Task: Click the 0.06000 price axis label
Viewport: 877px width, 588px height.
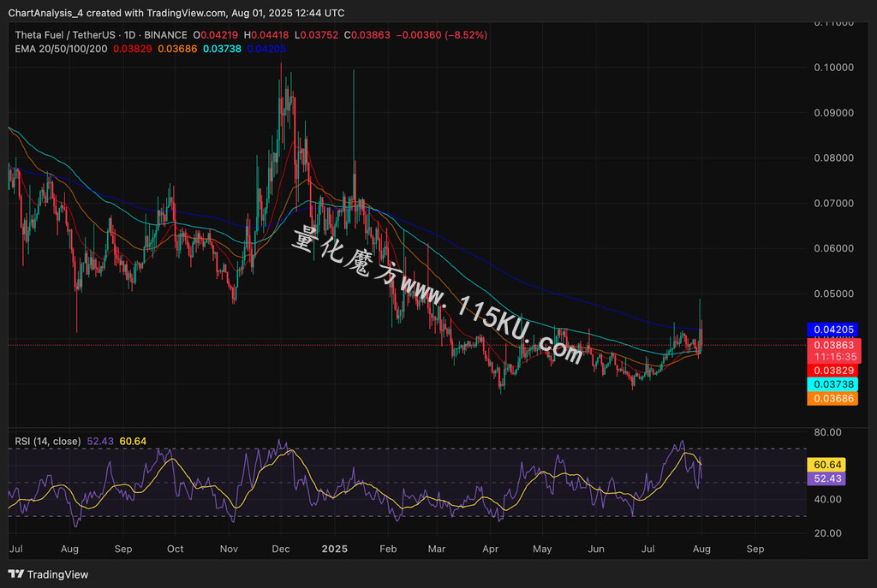Action: [833, 248]
